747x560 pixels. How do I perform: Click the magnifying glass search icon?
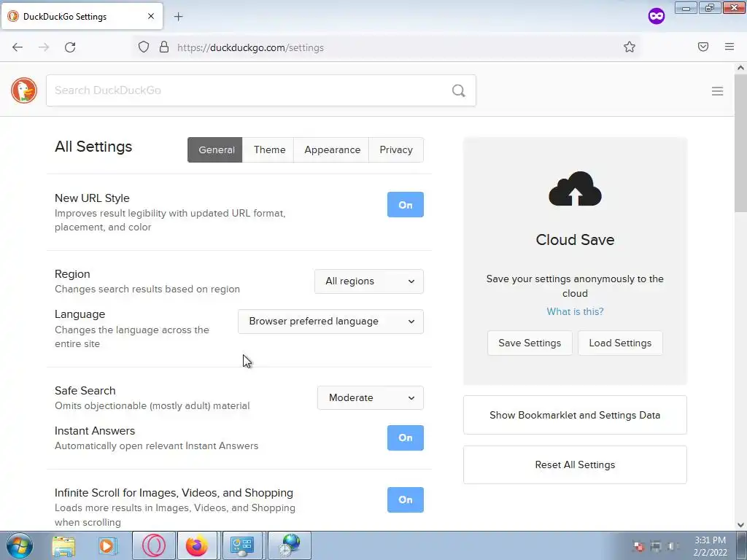pyautogui.click(x=458, y=90)
